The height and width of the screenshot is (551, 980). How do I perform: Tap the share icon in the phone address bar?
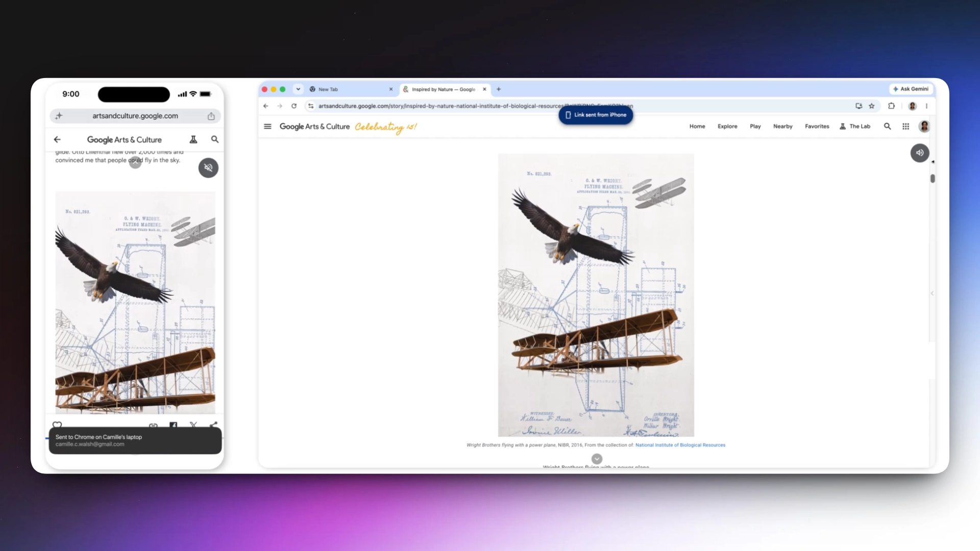[x=211, y=116]
